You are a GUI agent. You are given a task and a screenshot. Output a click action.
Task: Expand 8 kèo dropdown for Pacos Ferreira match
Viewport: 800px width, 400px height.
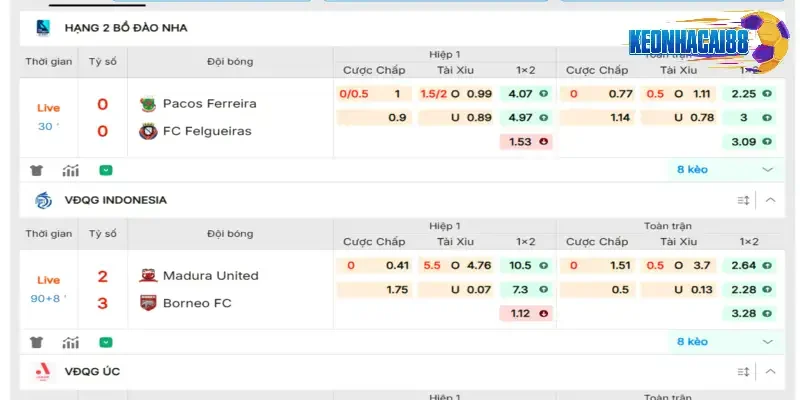point(768,170)
